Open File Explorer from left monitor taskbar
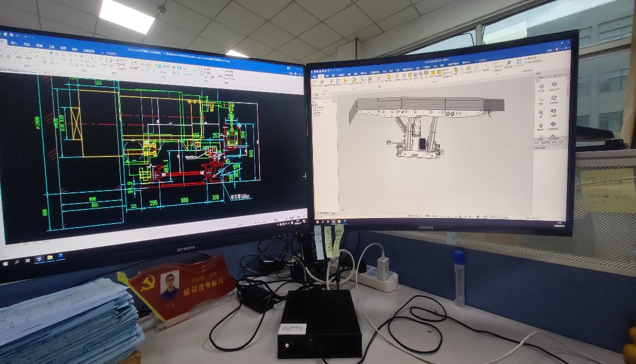 point(50,257)
